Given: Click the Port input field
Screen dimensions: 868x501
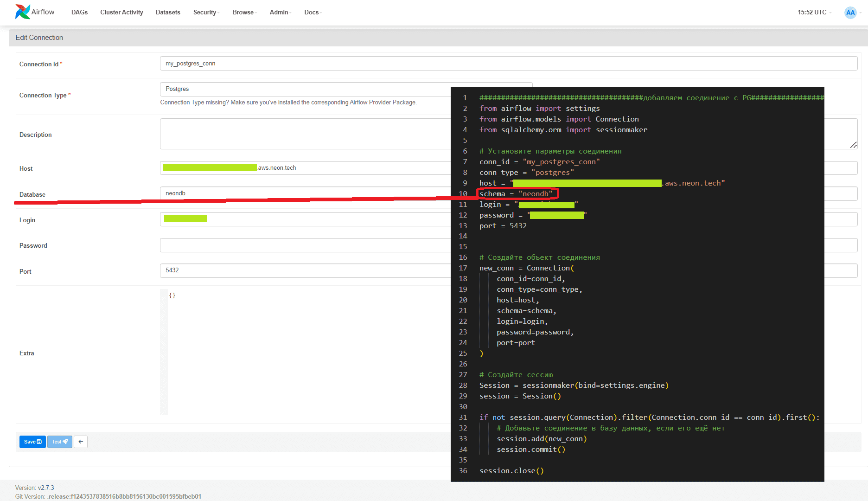Looking at the screenshot, I should tap(305, 270).
